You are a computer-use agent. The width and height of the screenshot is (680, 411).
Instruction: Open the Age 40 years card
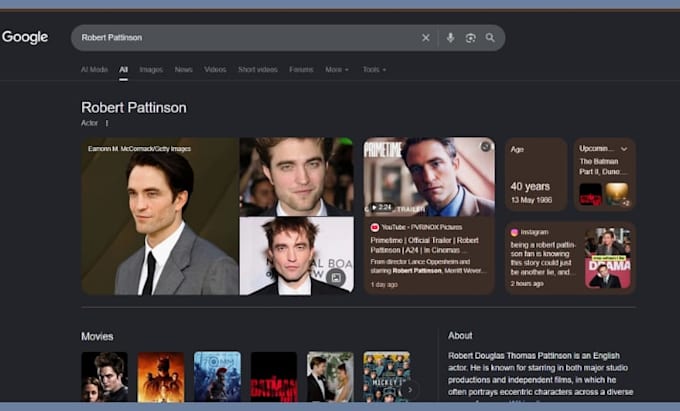536,174
